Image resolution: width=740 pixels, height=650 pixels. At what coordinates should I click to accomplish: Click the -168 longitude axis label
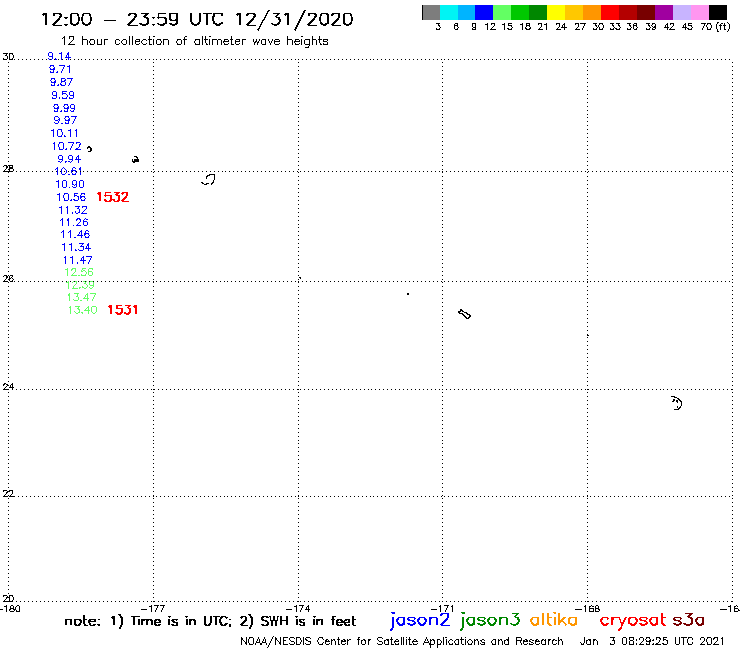(x=587, y=608)
